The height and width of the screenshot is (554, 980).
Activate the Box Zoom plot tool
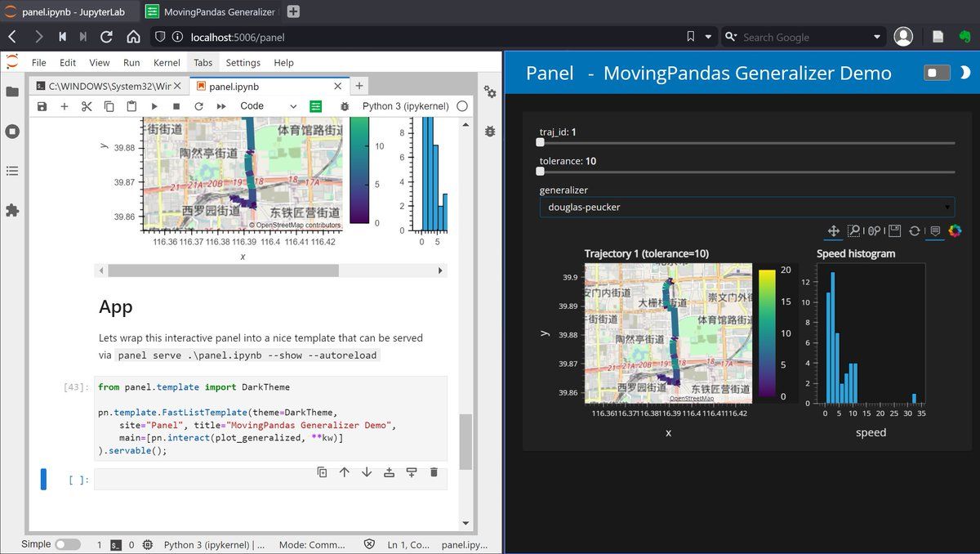(853, 231)
